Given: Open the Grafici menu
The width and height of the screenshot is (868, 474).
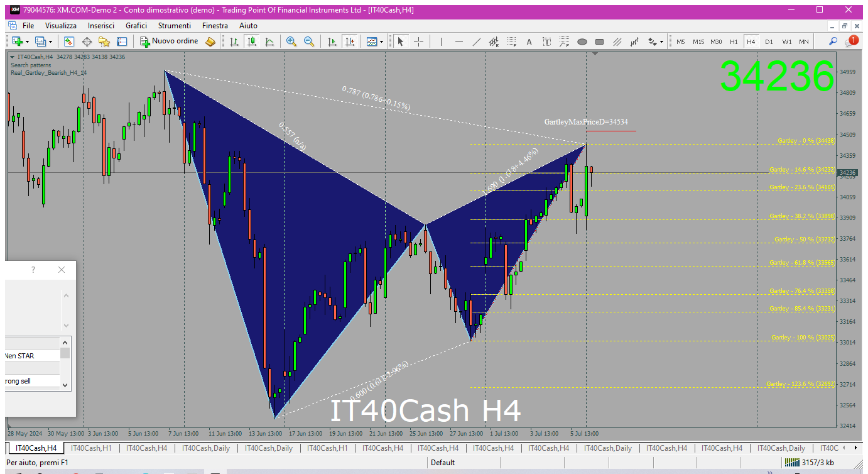Looking at the screenshot, I should pos(136,26).
